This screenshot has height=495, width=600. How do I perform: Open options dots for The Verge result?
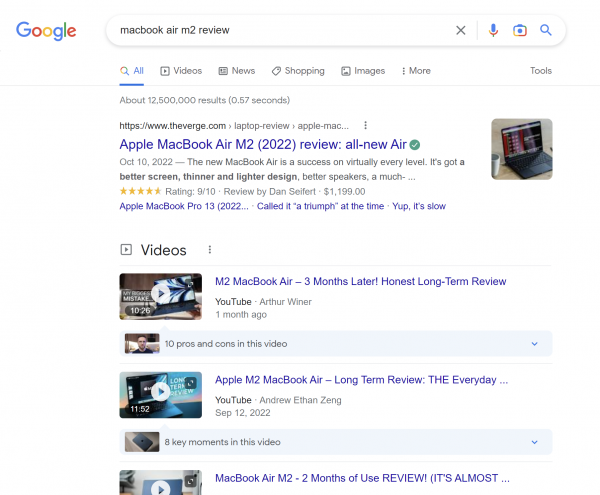pyautogui.click(x=365, y=125)
